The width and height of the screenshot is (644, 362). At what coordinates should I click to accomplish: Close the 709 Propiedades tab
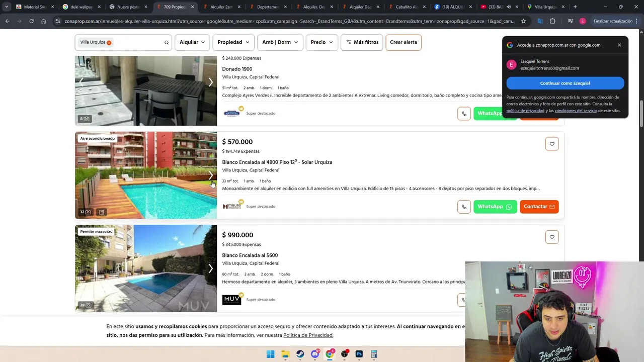(192, 7)
